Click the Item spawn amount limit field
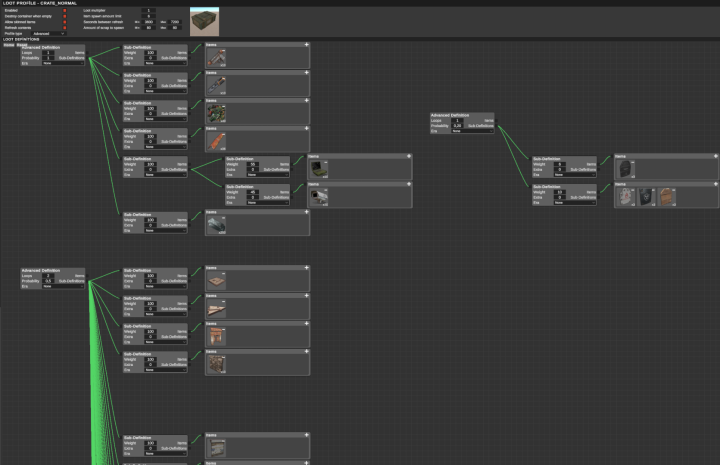 (148, 16)
